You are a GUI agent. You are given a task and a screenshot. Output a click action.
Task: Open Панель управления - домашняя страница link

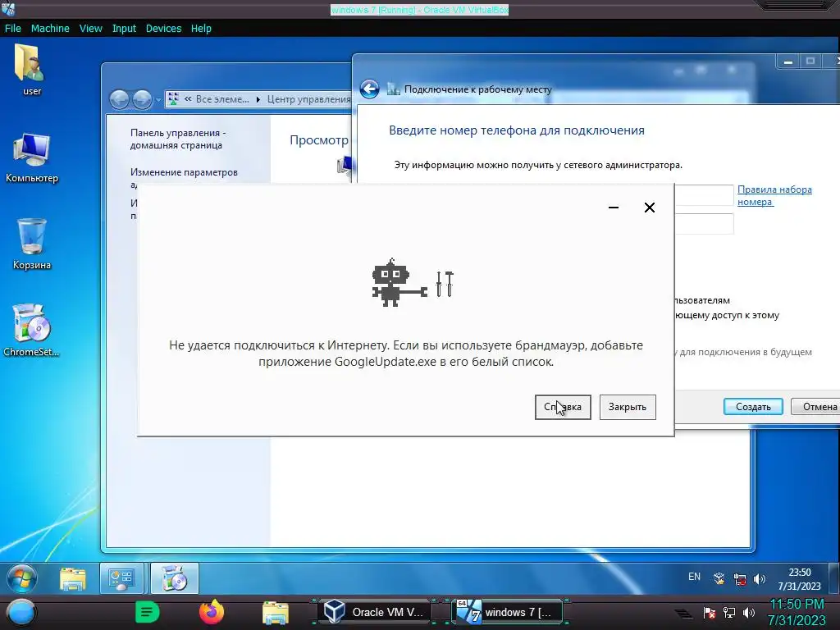click(x=178, y=139)
